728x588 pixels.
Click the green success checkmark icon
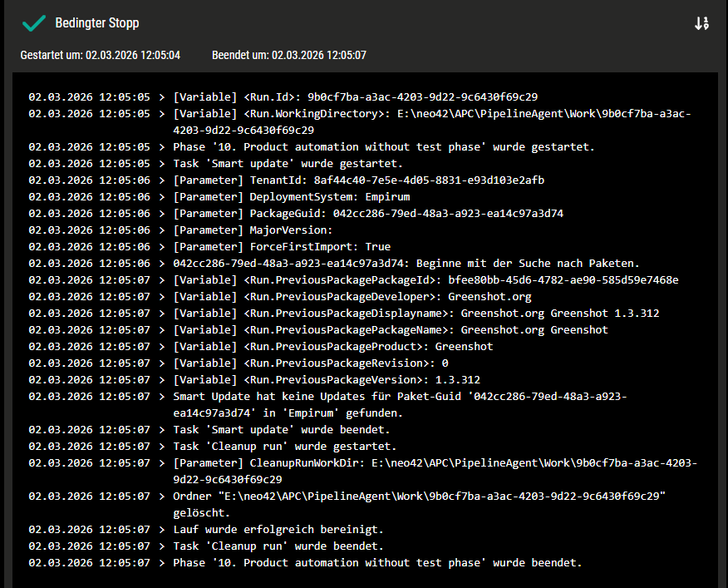coord(34,23)
